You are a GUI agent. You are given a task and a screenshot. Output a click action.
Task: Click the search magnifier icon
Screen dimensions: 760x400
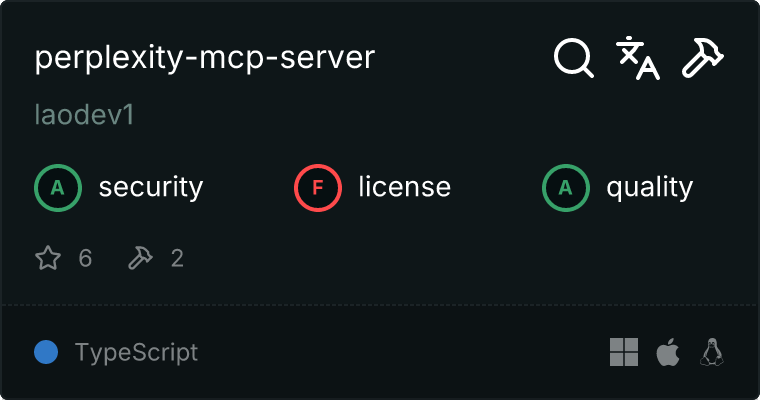click(574, 58)
